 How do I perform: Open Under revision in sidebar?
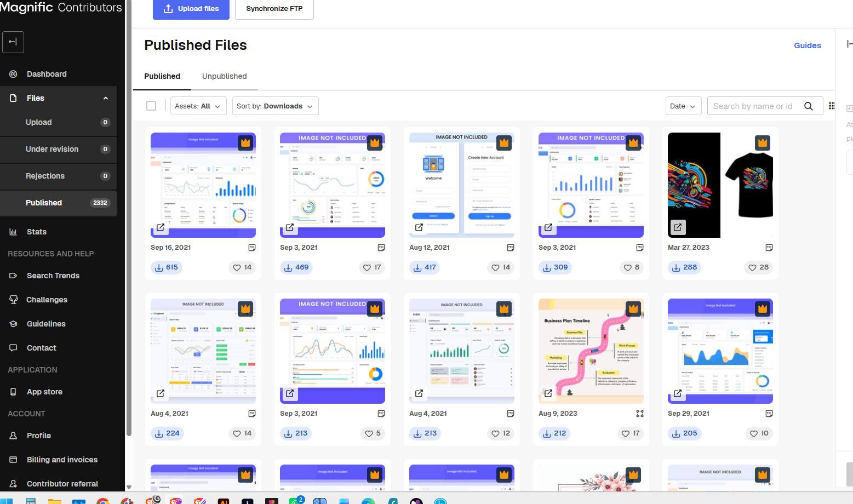click(59, 149)
